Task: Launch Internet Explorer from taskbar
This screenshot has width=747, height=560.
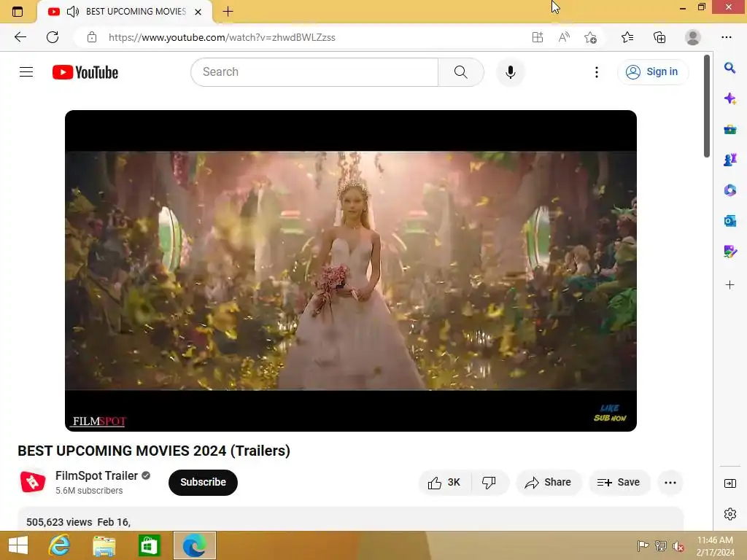Action: (59, 545)
